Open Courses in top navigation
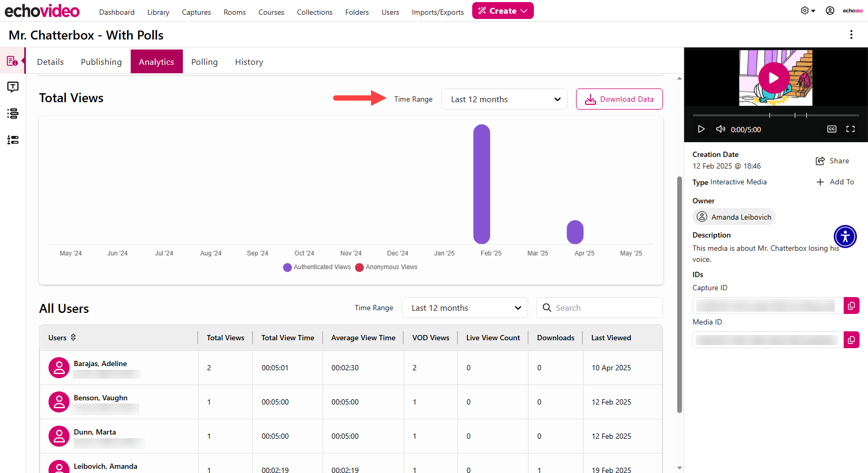This screenshot has height=473, width=868. (271, 12)
